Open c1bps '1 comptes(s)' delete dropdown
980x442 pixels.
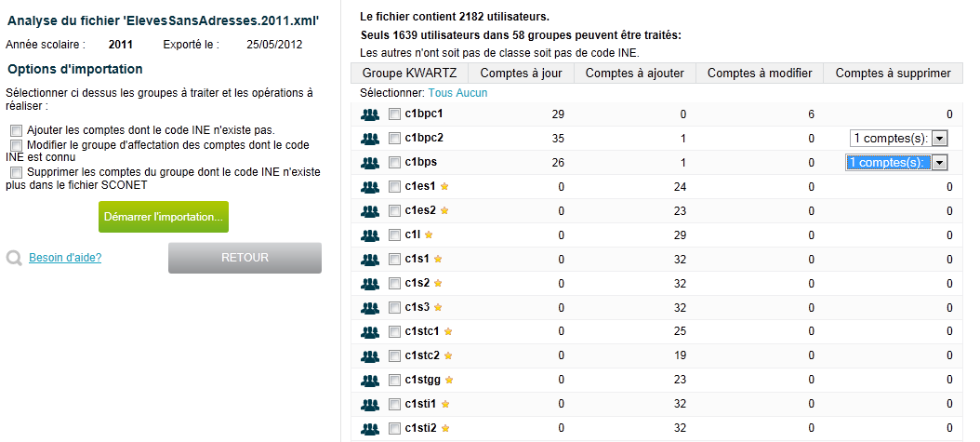[896, 163]
